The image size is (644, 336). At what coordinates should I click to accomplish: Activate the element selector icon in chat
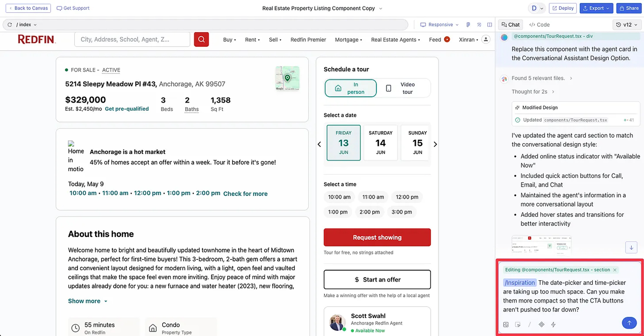click(517, 324)
